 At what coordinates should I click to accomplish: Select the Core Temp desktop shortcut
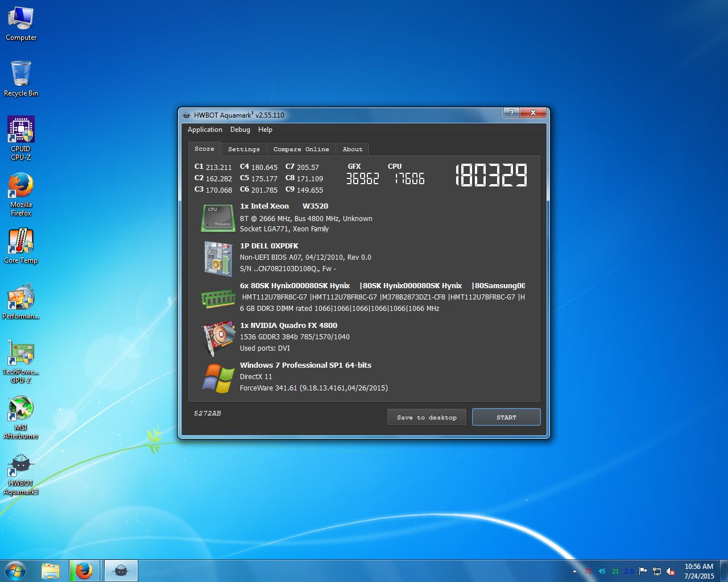coord(21,247)
